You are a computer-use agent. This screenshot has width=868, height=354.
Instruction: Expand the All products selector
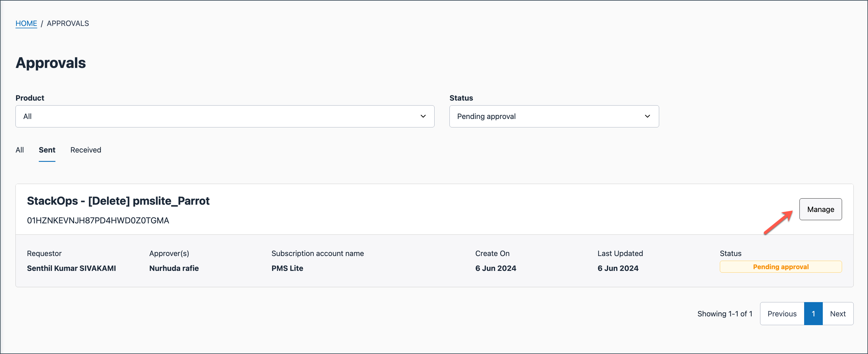coord(225,116)
